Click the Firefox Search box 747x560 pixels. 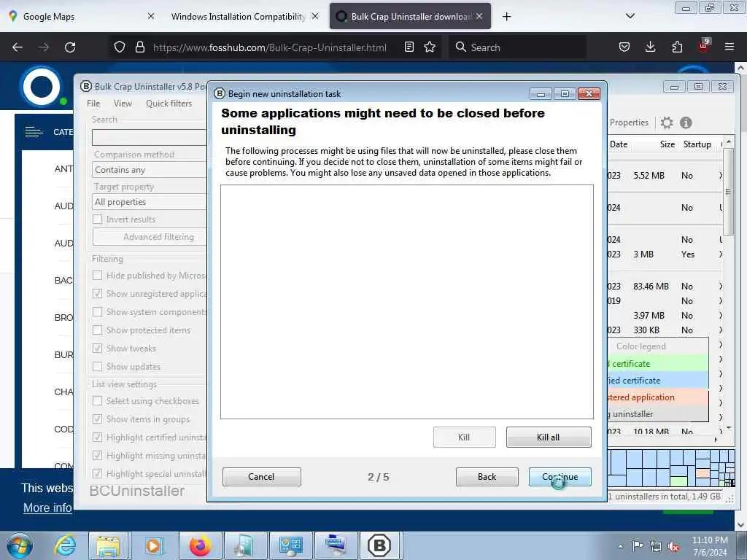point(517,47)
